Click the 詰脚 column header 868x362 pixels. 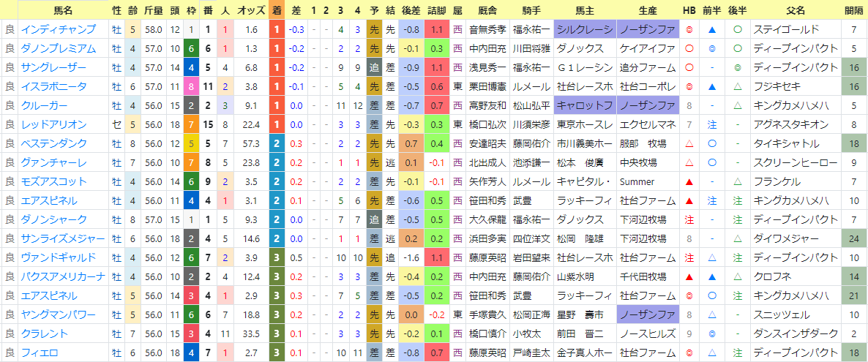(437, 10)
